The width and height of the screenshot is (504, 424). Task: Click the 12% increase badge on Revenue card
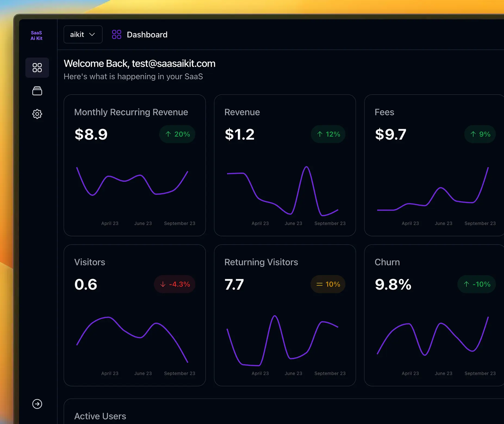[x=328, y=134]
